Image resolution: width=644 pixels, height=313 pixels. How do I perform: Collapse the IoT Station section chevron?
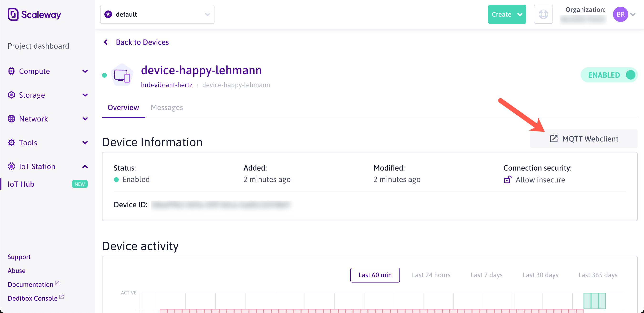click(x=85, y=166)
